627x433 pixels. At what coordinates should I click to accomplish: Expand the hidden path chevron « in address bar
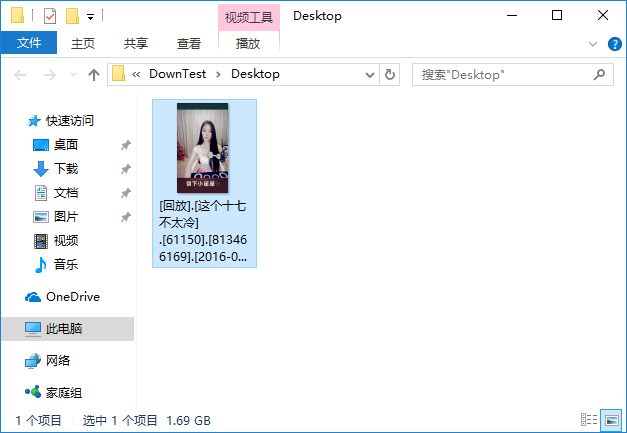pyautogui.click(x=136, y=74)
